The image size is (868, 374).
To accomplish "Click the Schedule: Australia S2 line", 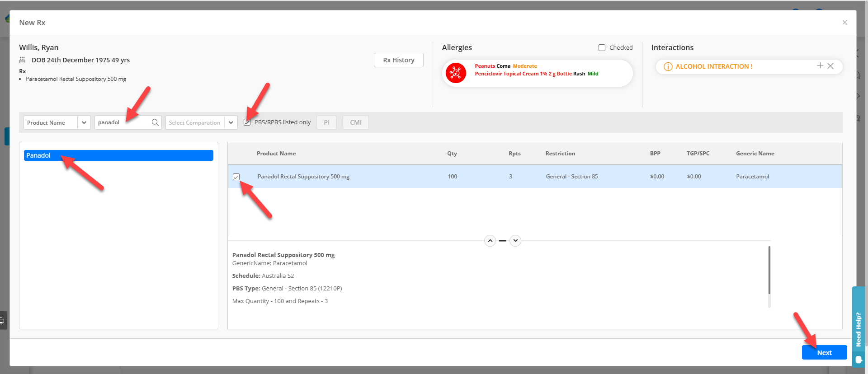I will [x=263, y=276].
